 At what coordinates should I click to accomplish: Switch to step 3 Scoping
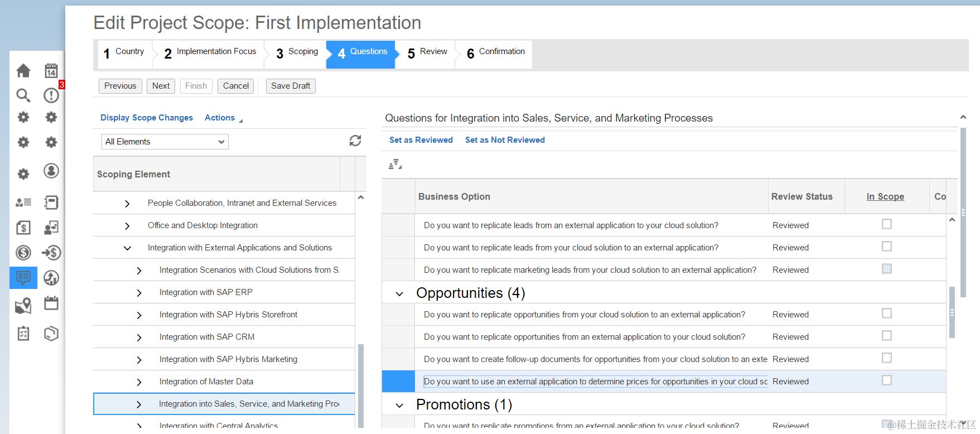point(297,52)
